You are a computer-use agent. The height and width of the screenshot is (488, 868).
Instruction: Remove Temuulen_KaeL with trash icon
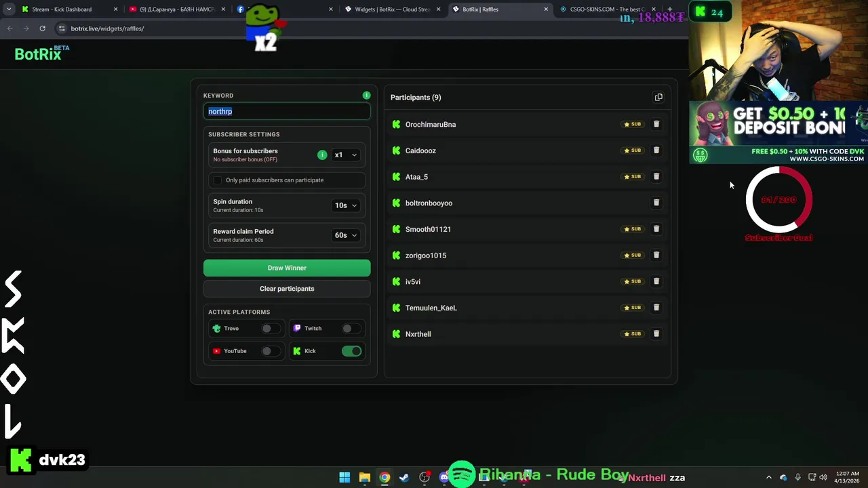[656, 308]
